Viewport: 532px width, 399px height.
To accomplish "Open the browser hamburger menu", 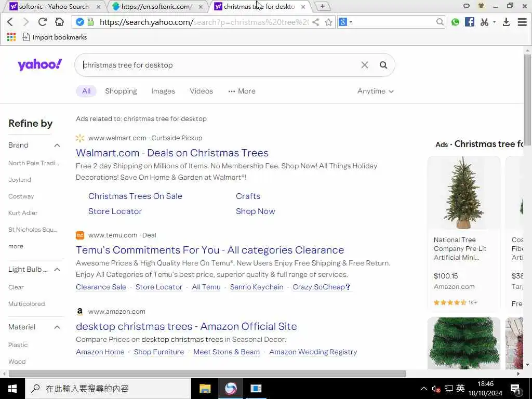I will pos(522,22).
